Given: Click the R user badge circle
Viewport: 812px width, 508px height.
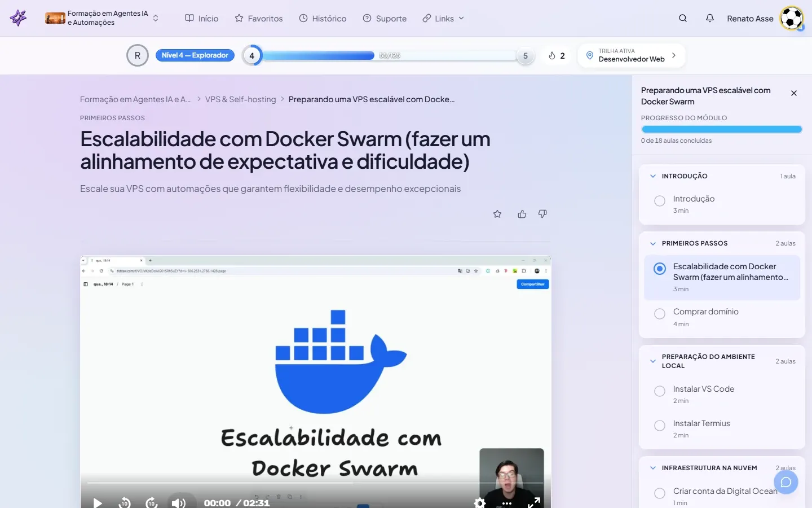Looking at the screenshot, I should [x=138, y=55].
